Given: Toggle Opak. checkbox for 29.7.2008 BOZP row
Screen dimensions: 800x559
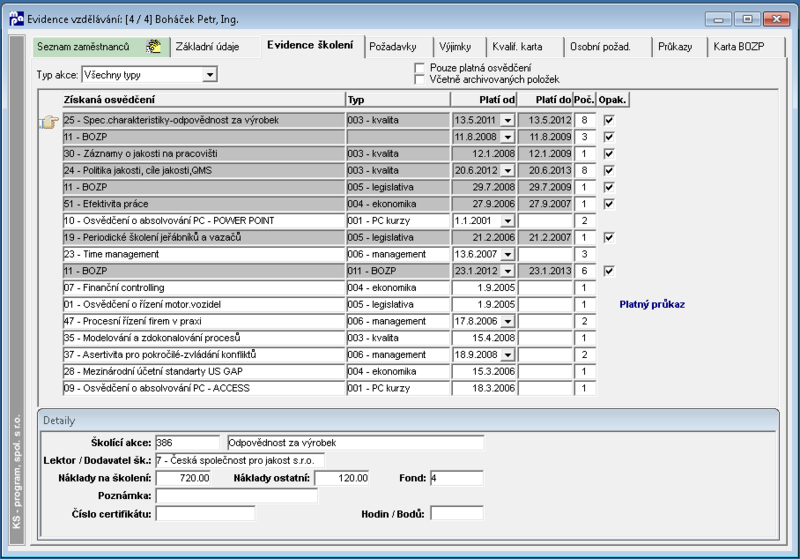Looking at the screenshot, I should pos(609,187).
